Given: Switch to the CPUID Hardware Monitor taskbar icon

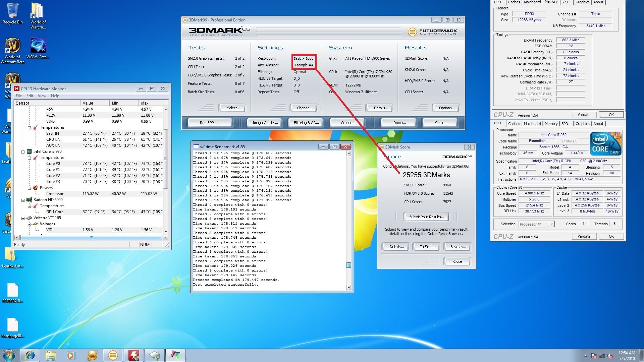Looking at the screenshot, I should point(133,355).
